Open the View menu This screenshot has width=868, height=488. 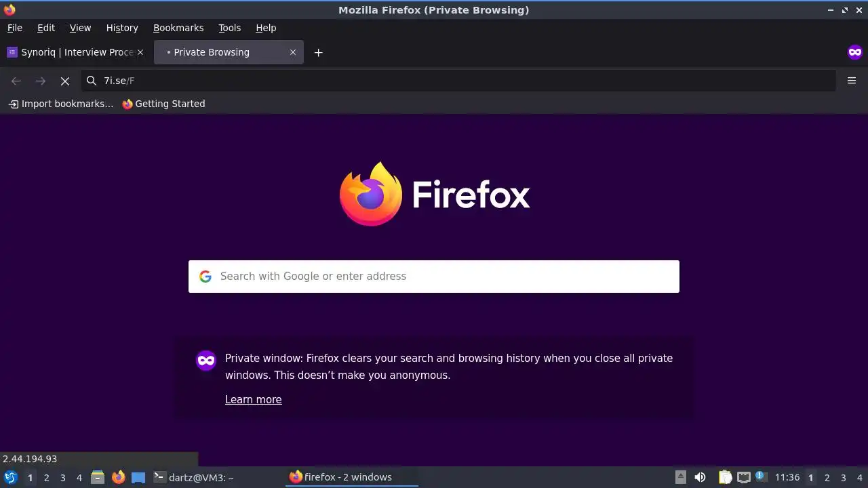(x=80, y=28)
